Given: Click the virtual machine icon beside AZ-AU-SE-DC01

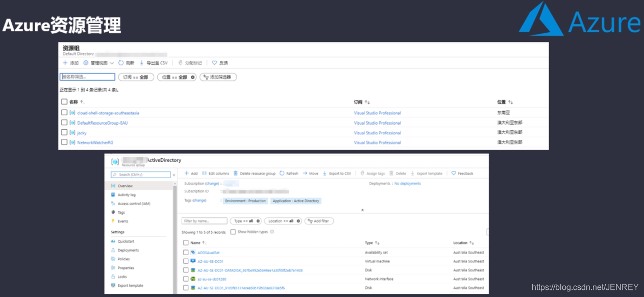Looking at the screenshot, I should (x=193, y=261).
